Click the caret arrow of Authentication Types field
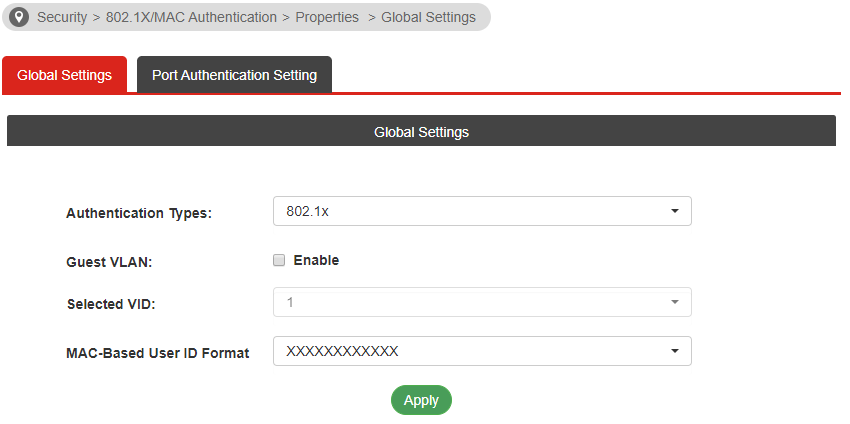Image resolution: width=850 pixels, height=424 pixels. tap(674, 211)
